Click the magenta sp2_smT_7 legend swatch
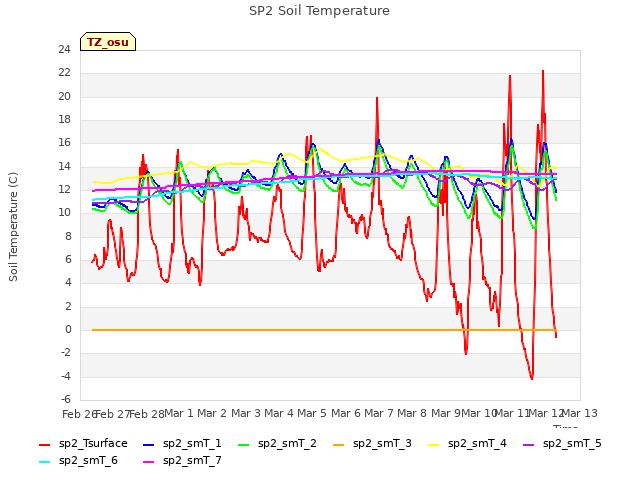The width and height of the screenshot is (640, 480). pyautogui.click(x=149, y=462)
